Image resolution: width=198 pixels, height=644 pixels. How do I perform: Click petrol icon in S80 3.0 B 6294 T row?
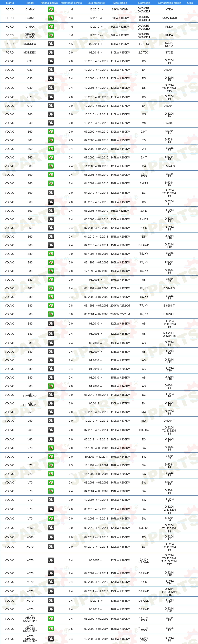click(x=51, y=314)
